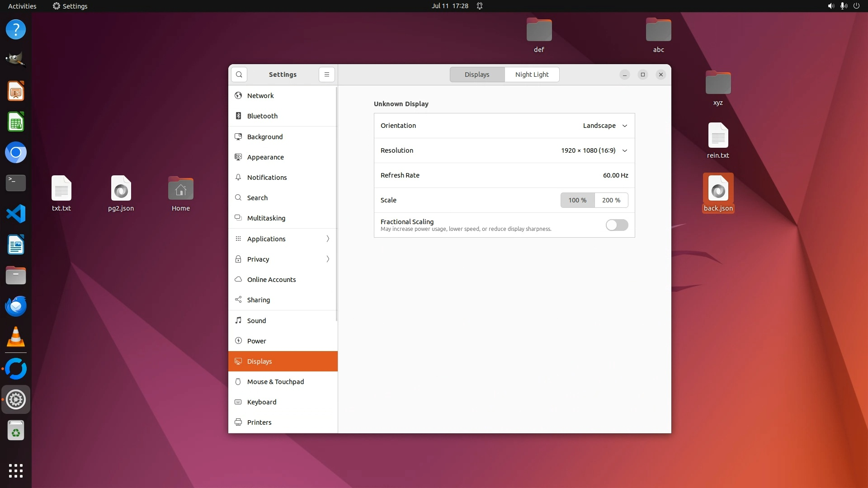Open Sound settings panel
868x488 pixels.
tap(256, 321)
